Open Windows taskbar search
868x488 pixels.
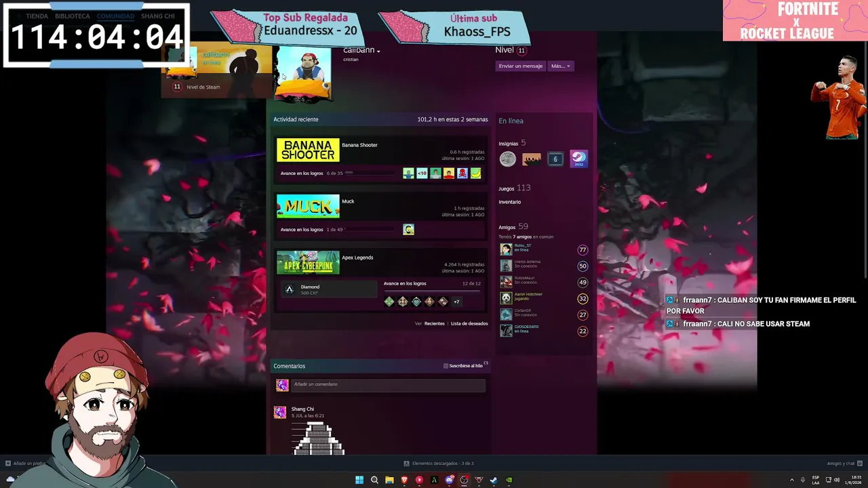coord(374,480)
